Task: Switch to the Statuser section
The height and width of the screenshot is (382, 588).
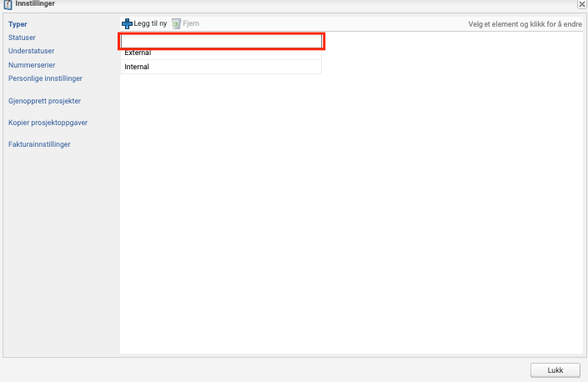Action: click(23, 38)
